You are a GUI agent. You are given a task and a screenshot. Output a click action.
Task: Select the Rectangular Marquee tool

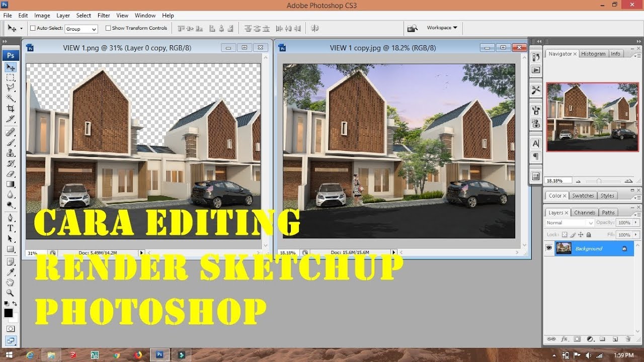coord(11,77)
